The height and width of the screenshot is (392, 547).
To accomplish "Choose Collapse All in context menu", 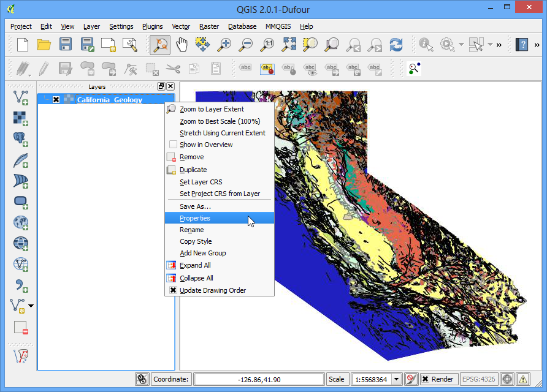I will pos(220,278).
